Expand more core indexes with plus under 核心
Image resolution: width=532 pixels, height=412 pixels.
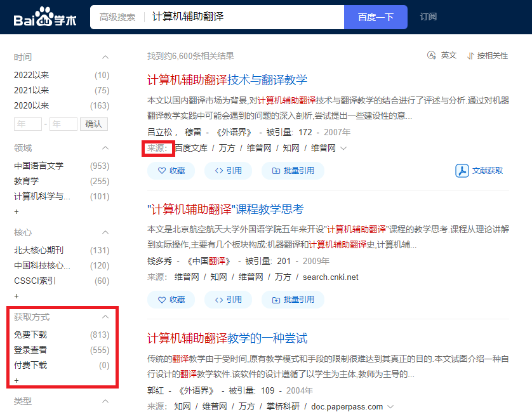coord(17,296)
